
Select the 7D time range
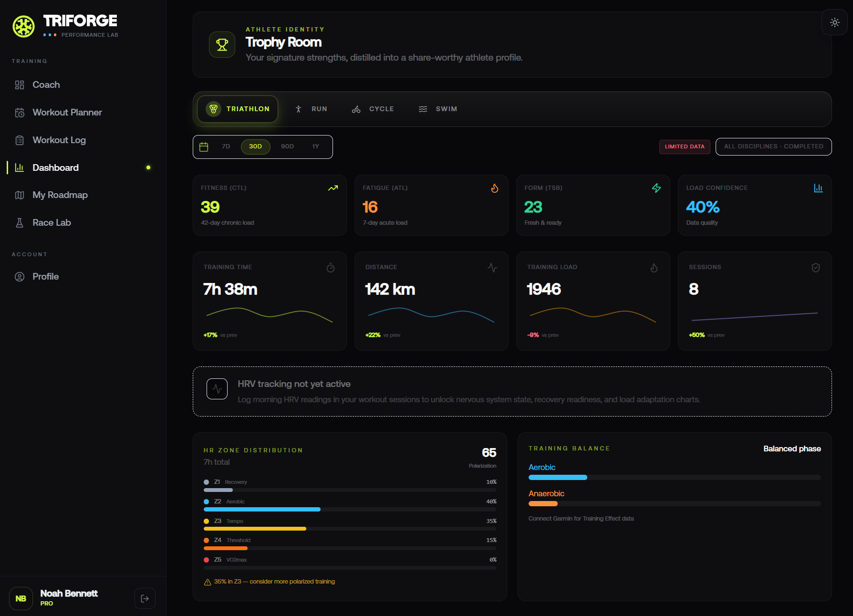coord(226,146)
